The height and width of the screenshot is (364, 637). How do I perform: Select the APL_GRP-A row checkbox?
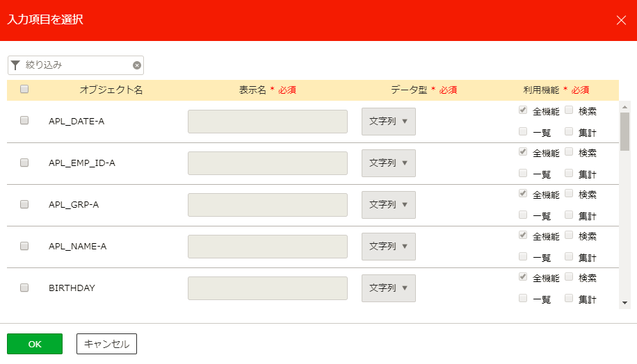click(x=24, y=204)
